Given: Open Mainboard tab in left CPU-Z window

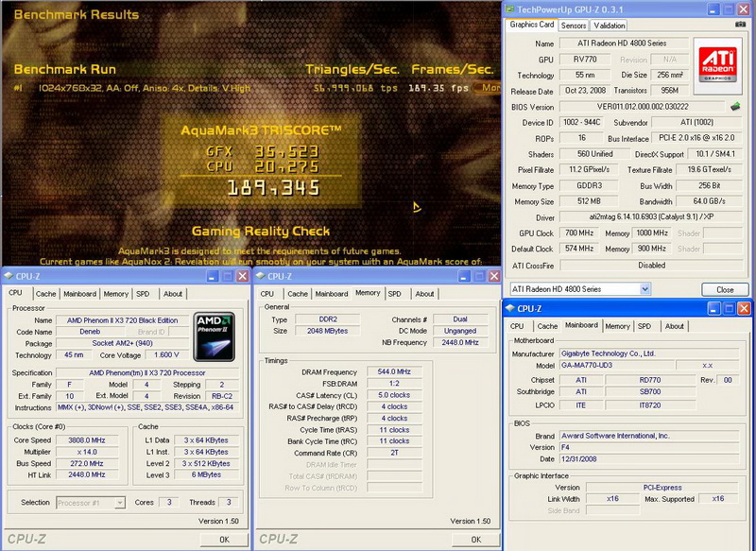Looking at the screenshot, I should tap(79, 294).
